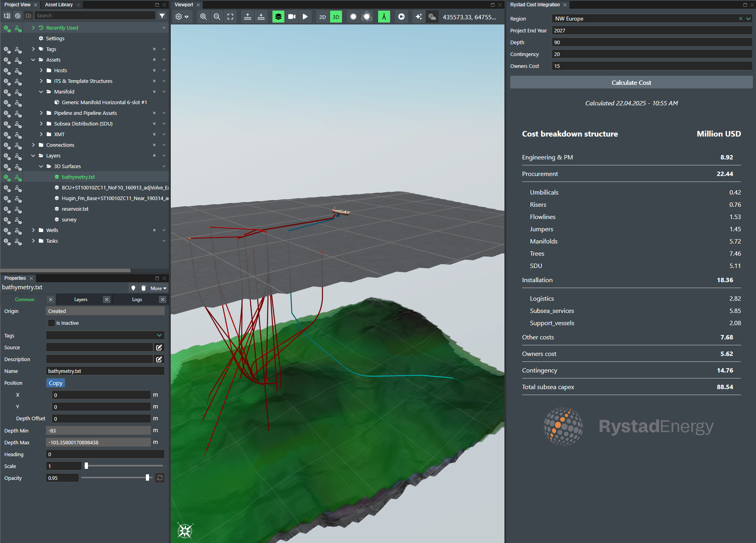Select the reservoir.txt layer
Image resolution: width=756 pixels, height=543 pixels.
[x=75, y=209]
